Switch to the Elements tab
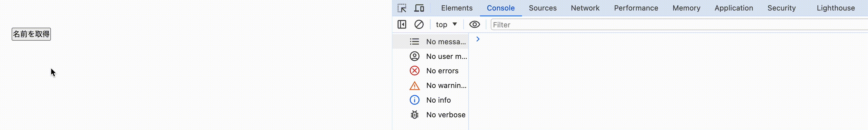 click(x=457, y=8)
